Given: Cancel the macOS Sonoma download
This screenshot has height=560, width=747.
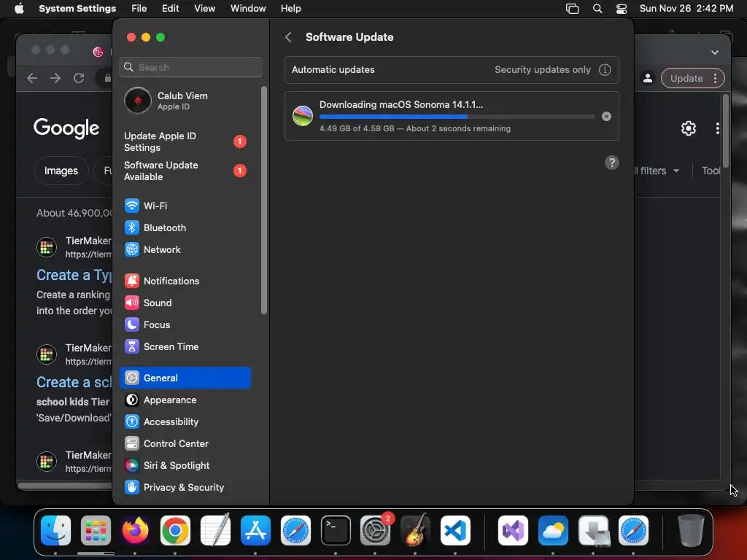Looking at the screenshot, I should [x=606, y=116].
